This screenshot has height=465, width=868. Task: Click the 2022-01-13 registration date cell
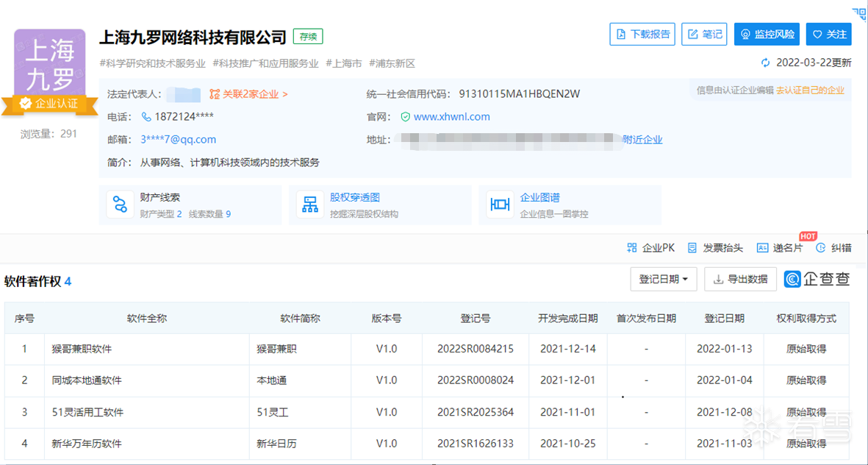point(724,349)
